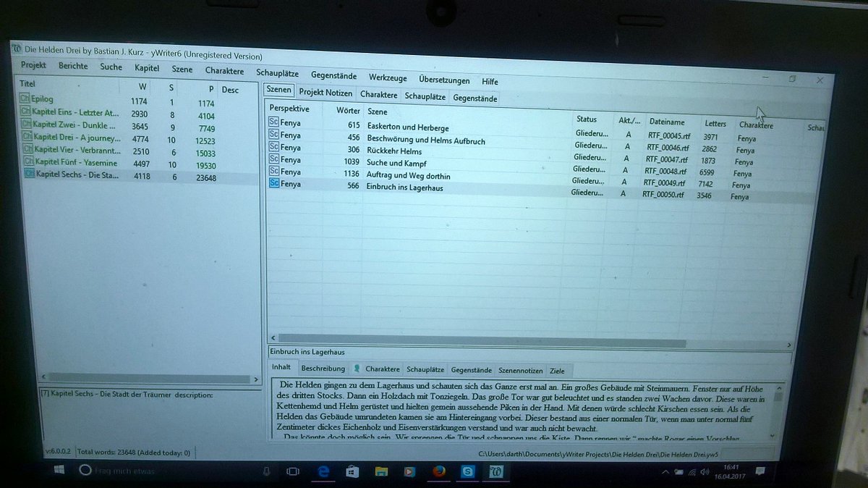This screenshot has height=488, width=868.
Task: Click the chapter list right scroll arrow
Action: 255,379
